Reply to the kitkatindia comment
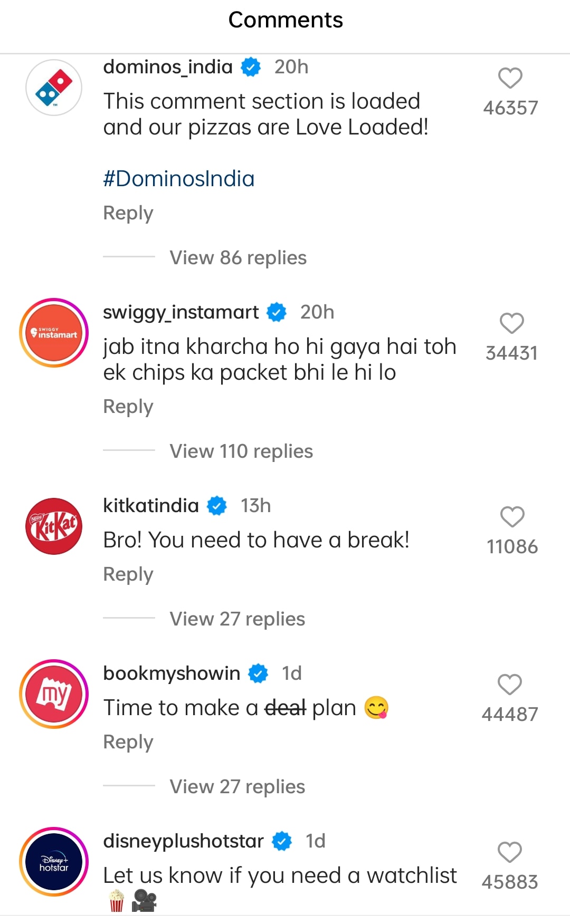570x924 pixels. click(x=128, y=574)
